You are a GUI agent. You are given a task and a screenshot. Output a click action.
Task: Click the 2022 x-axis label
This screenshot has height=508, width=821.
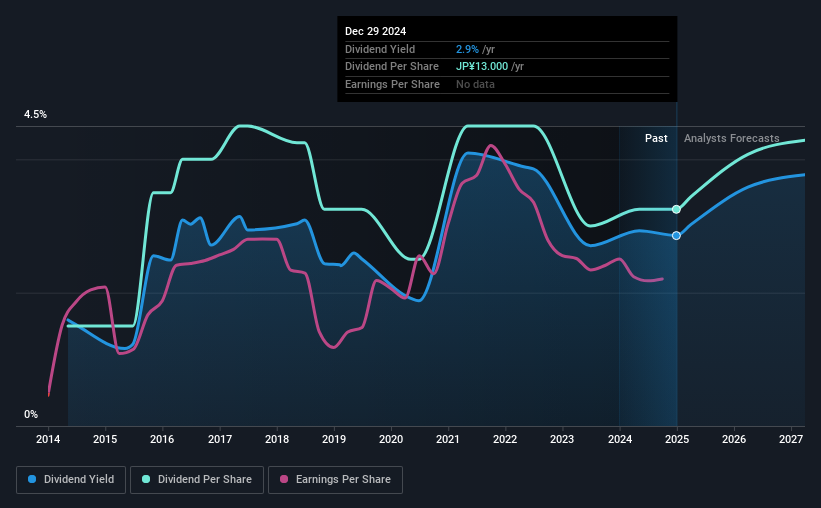click(505, 439)
